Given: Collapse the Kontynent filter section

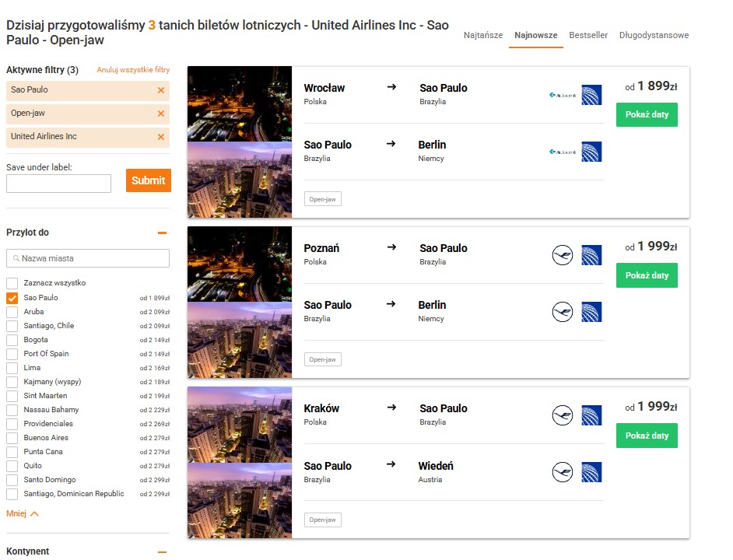Looking at the screenshot, I should click(162, 552).
